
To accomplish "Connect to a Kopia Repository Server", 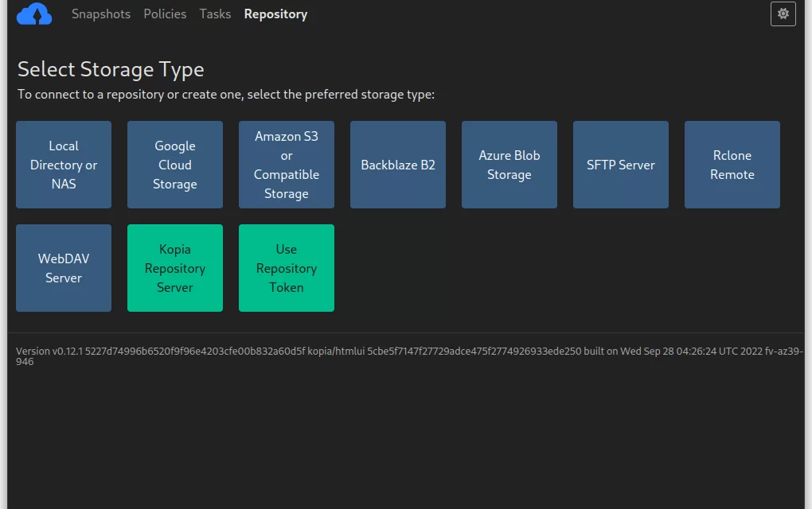I will click(174, 268).
